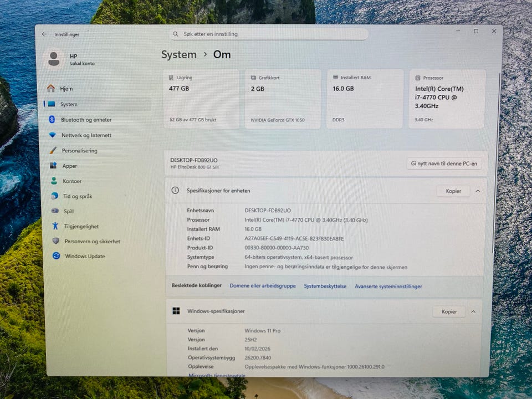Click the Tid og språk globe icon

pyautogui.click(x=54, y=196)
